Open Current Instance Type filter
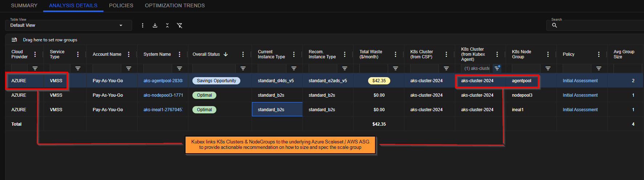 point(294,68)
